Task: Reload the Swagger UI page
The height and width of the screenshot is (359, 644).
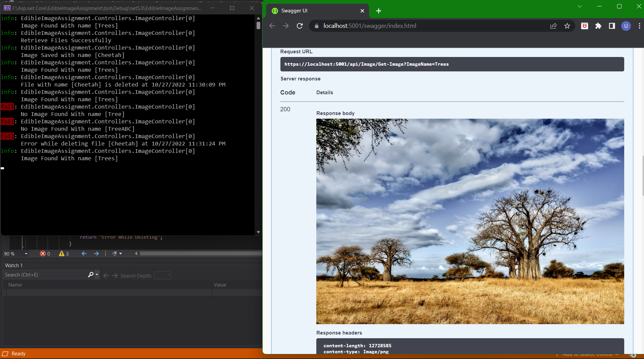Action: pyautogui.click(x=300, y=26)
